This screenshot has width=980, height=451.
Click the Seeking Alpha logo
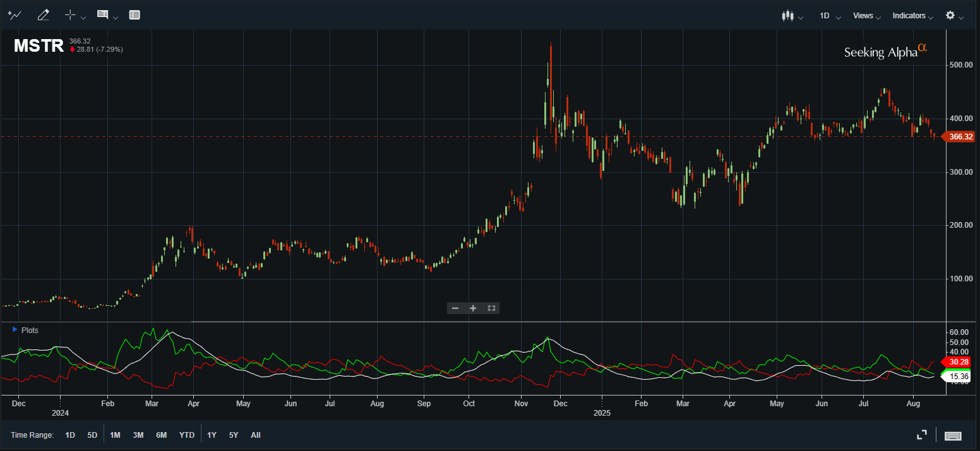pos(885,51)
